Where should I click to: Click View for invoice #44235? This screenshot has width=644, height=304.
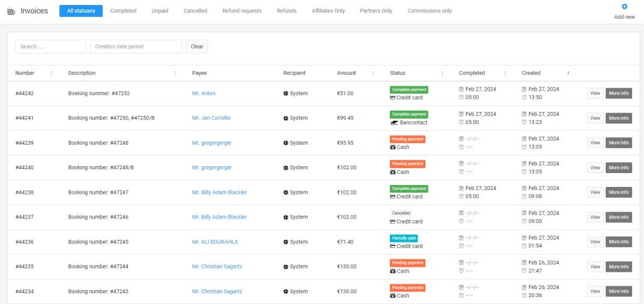pyautogui.click(x=595, y=267)
